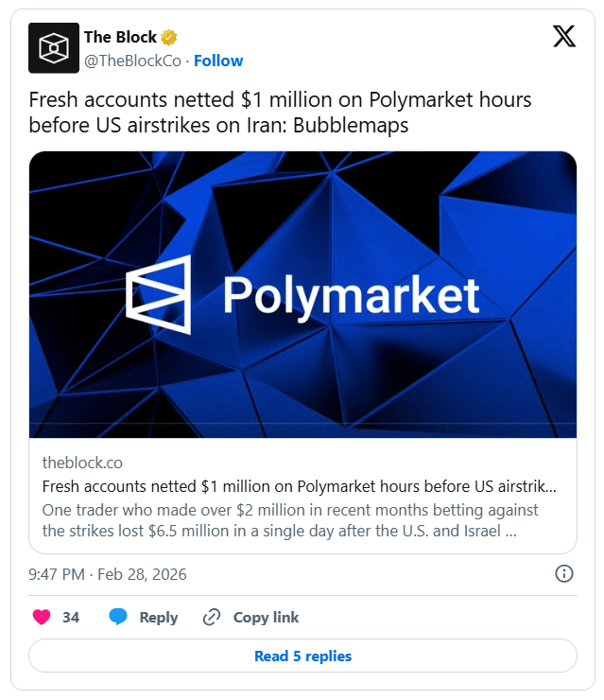Click the chain link copy icon

[212, 617]
